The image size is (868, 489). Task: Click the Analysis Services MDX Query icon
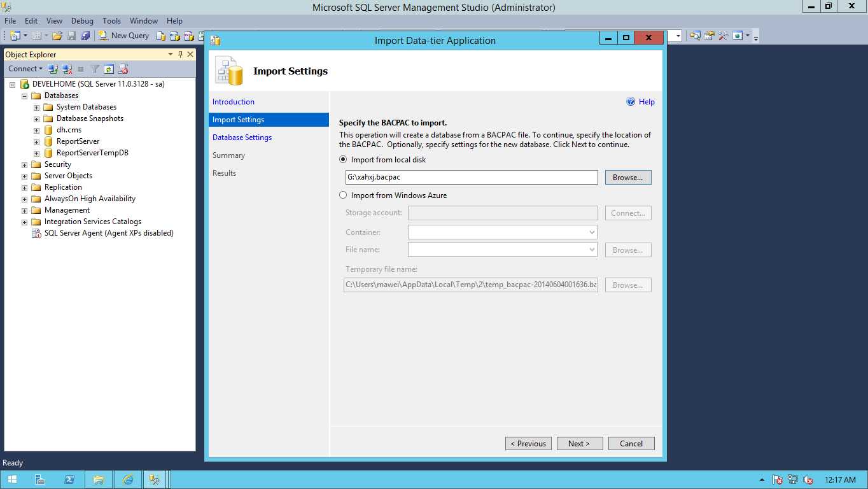(175, 36)
